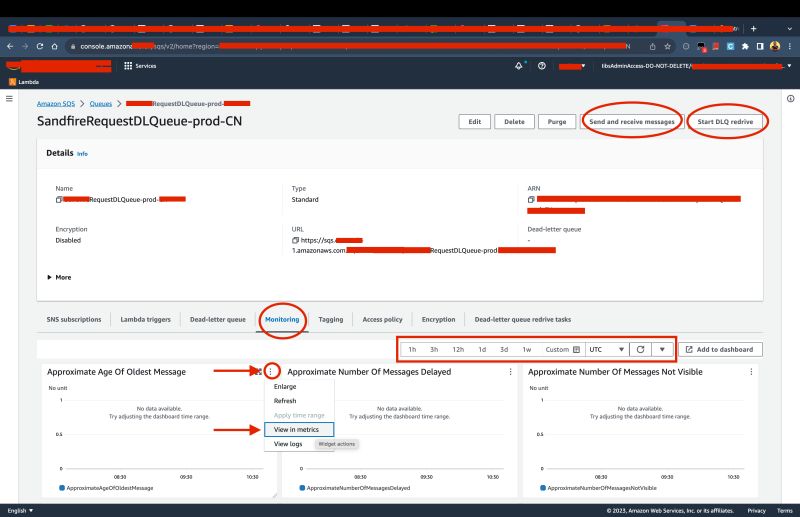Image resolution: width=800 pixels, height=517 pixels.
Task: Open the Terms footer link
Action: 785,510
